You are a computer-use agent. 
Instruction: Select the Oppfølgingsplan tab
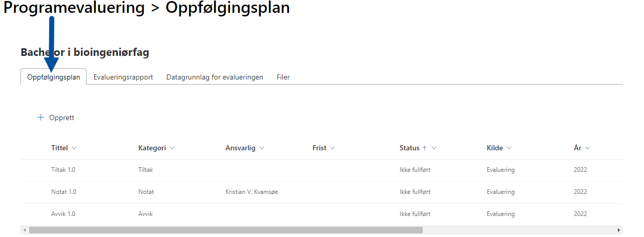point(53,77)
